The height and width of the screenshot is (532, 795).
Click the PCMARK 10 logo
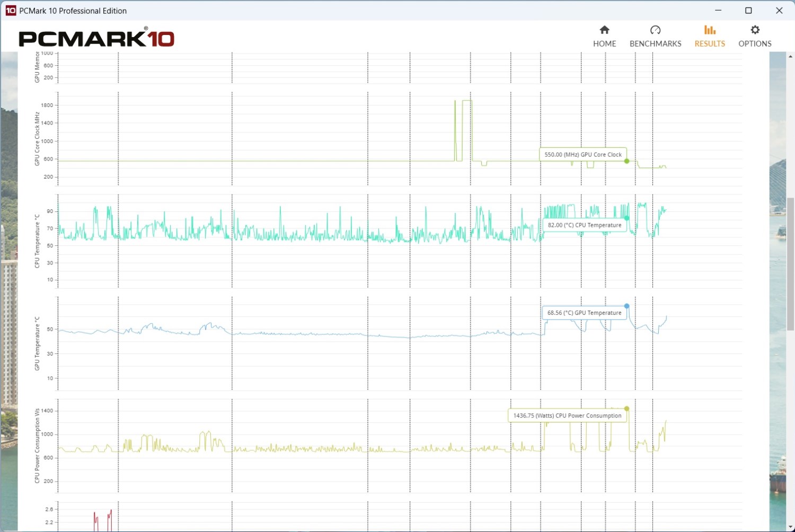96,37
